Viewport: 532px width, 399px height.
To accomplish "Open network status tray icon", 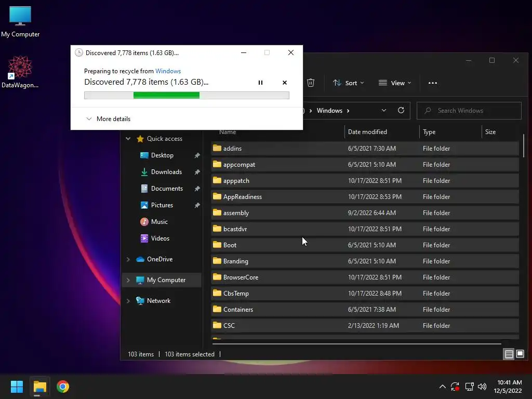I will pyautogui.click(x=469, y=387).
